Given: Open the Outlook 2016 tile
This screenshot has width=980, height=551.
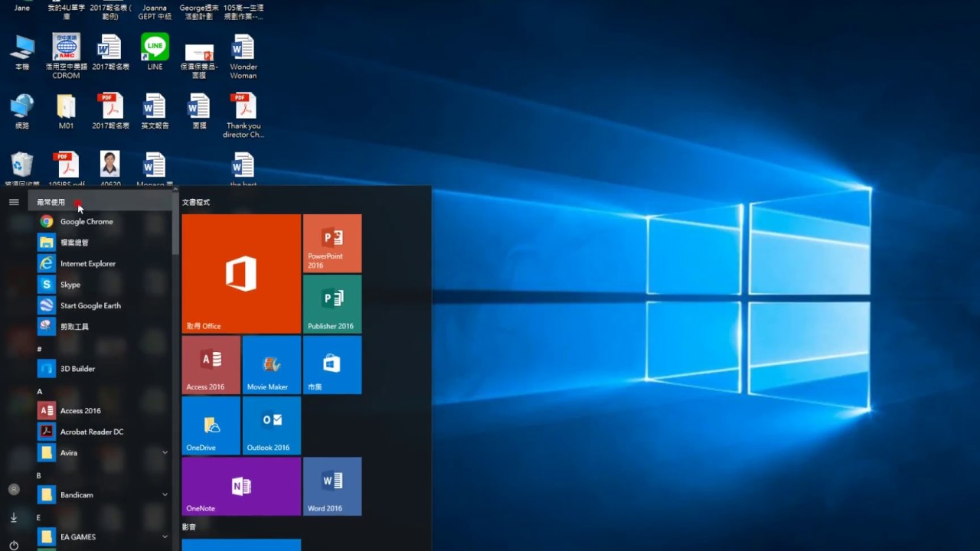Looking at the screenshot, I should coord(272,425).
